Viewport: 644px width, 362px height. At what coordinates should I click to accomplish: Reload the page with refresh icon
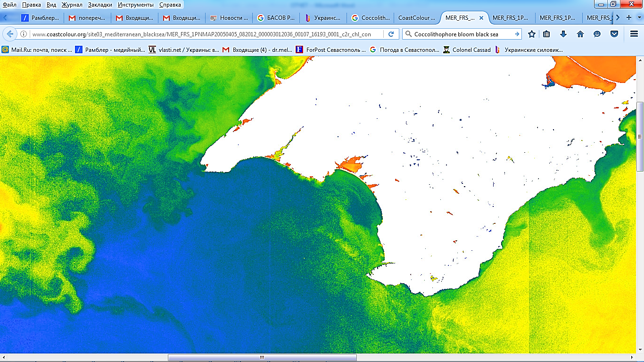391,34
